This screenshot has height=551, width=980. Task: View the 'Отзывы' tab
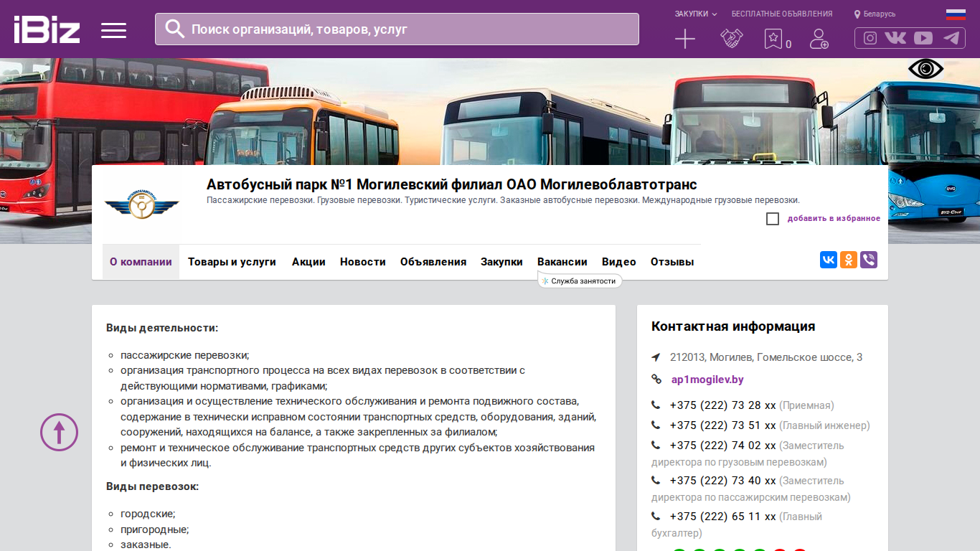coord(672,262)
